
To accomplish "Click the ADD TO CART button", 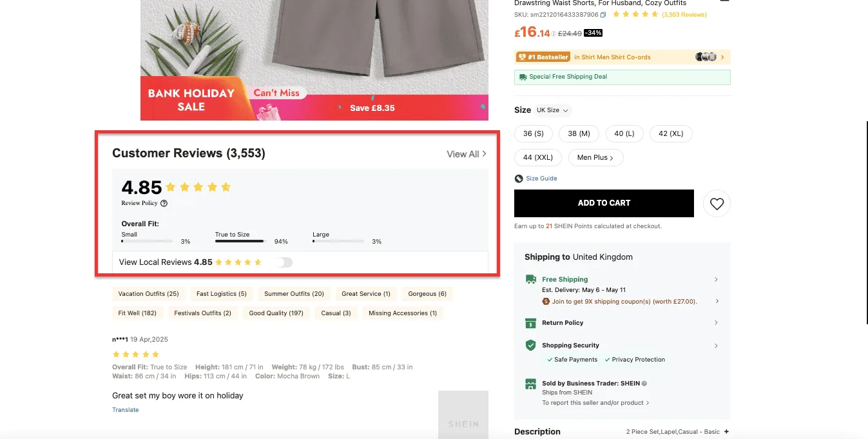I will [x=604, y=203].
